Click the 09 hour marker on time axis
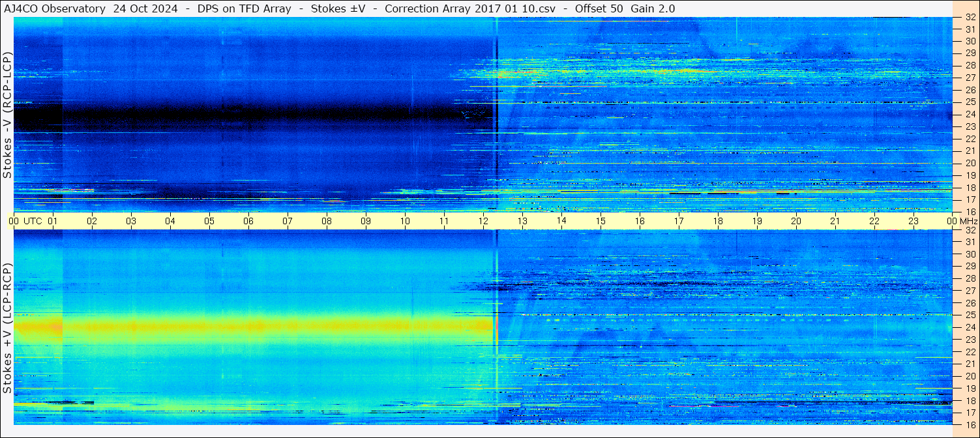 pos(366,221)
